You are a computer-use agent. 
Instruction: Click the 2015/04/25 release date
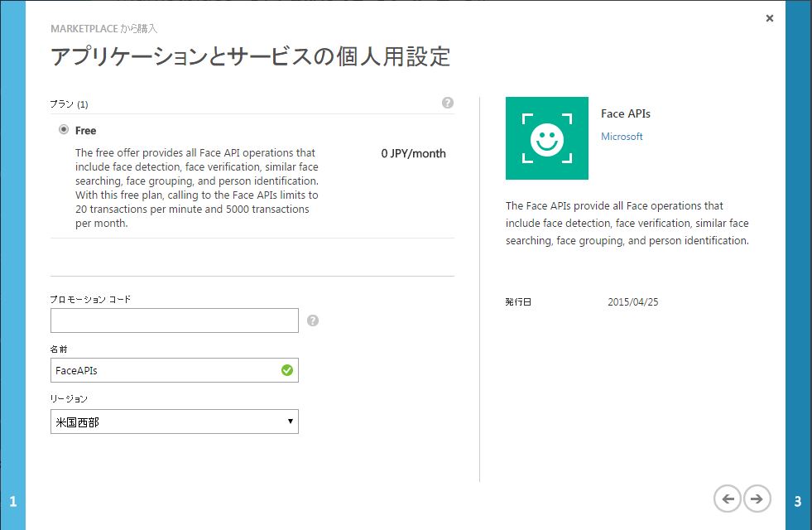(633, 302)
